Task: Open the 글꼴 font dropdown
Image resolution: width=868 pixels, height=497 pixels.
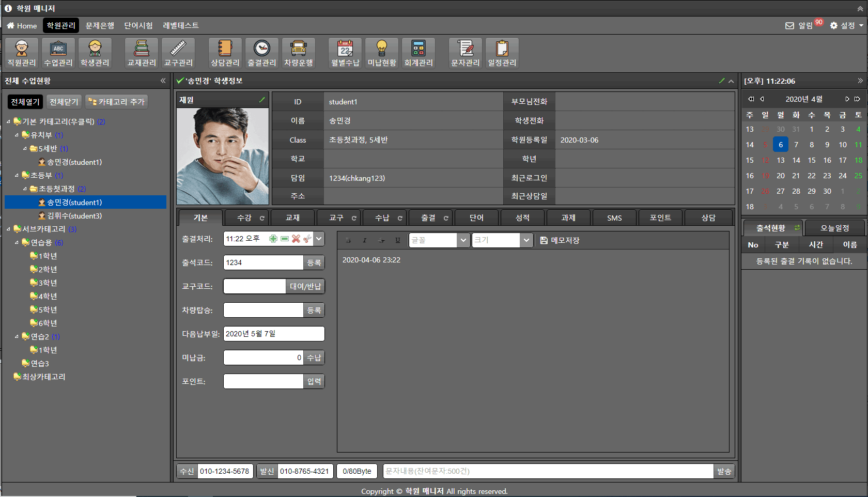Action: coord(463,240)
